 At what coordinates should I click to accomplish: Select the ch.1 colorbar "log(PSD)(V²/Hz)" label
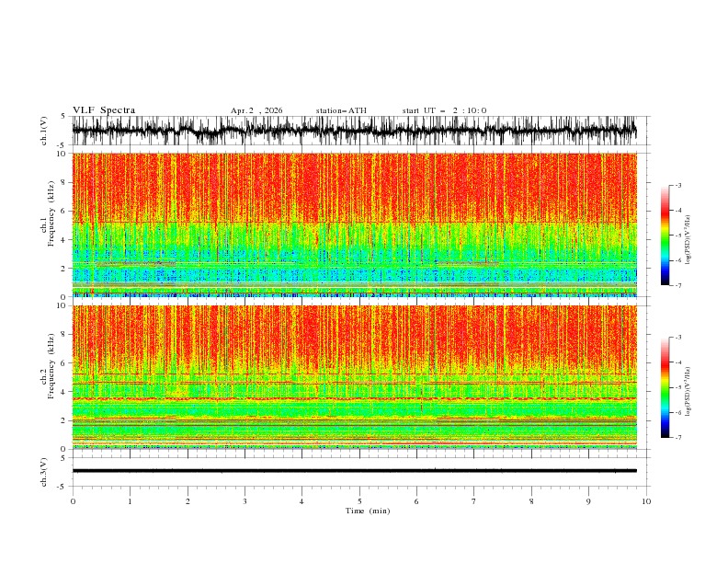coord(688,240)
